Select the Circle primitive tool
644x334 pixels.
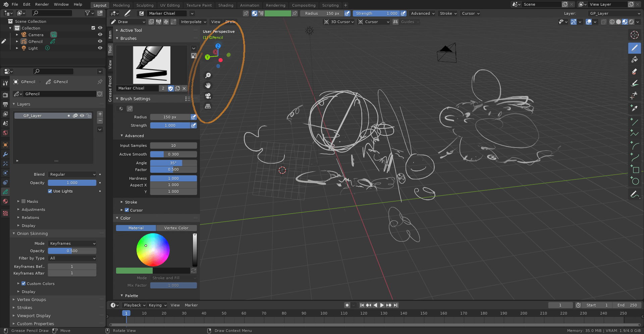click(634, 180)
